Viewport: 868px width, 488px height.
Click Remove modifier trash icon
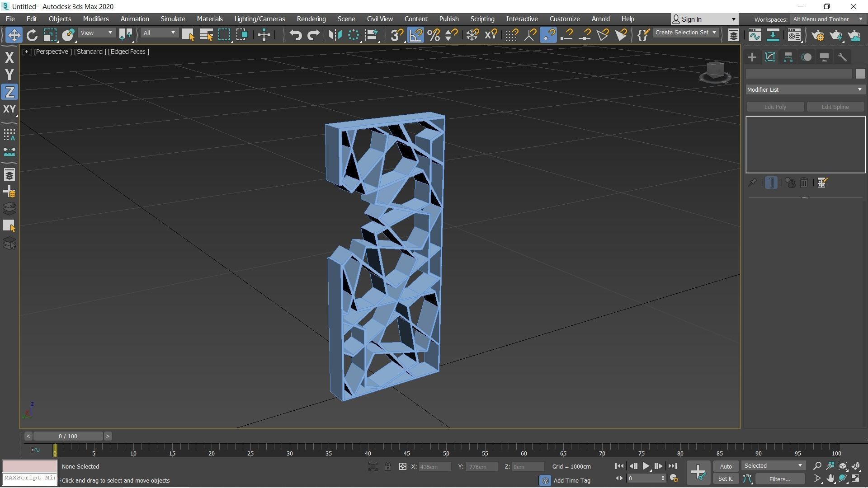pos(804,183)
